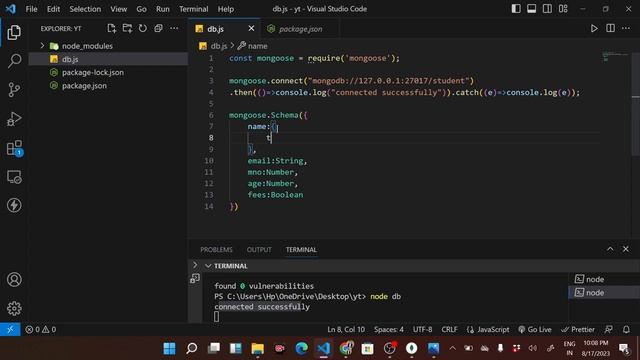Open Manage gear icon
The image size is (640, 360).
(14, 308)
